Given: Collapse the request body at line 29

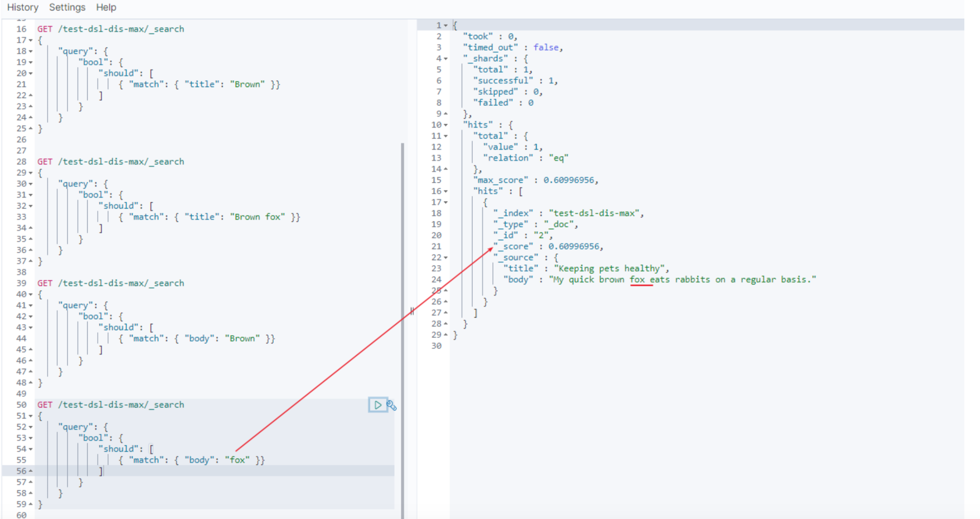Looking at the screenshot, I should [31, 173].
